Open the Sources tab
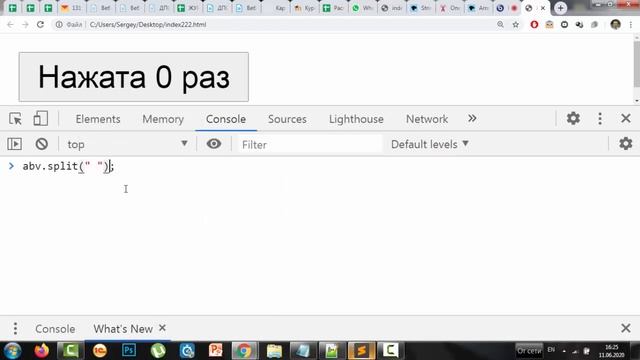 pos(287,119)
